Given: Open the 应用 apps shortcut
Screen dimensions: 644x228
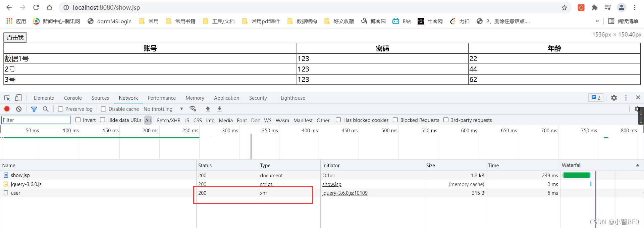Looking at the screenshot, I should [16, 21].
